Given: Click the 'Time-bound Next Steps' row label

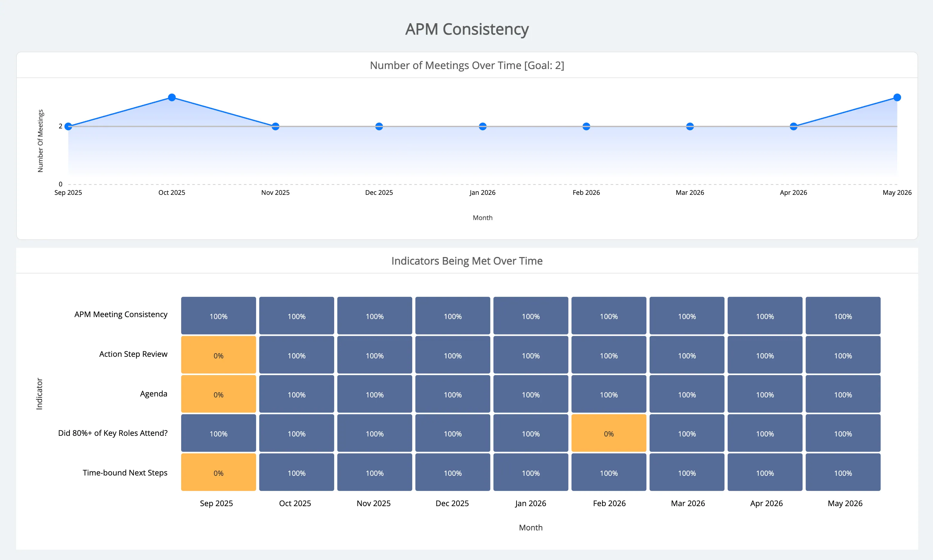Looking at the screenshot, I should (125, 473).
